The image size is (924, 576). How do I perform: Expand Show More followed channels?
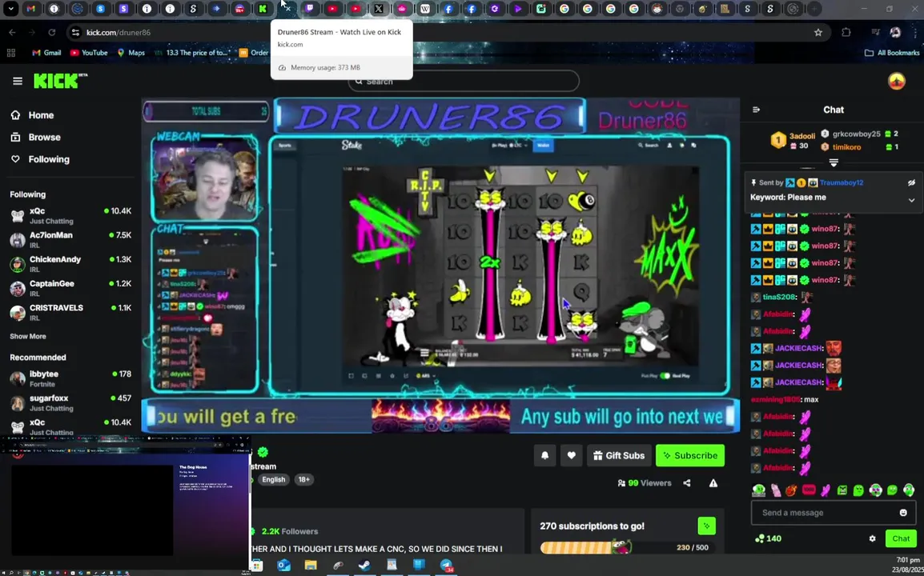pyautogui.click(x=28, y=336)
